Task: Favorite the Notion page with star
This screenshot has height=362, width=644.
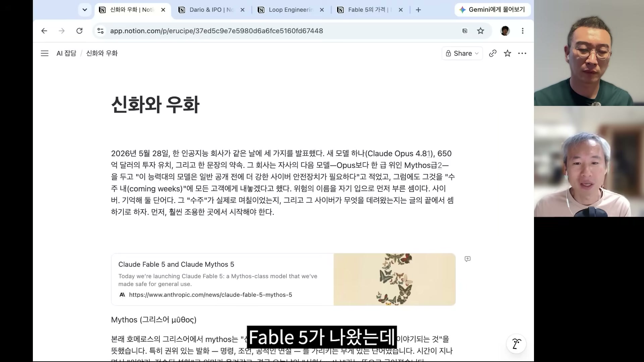Action: coord(507,53)
